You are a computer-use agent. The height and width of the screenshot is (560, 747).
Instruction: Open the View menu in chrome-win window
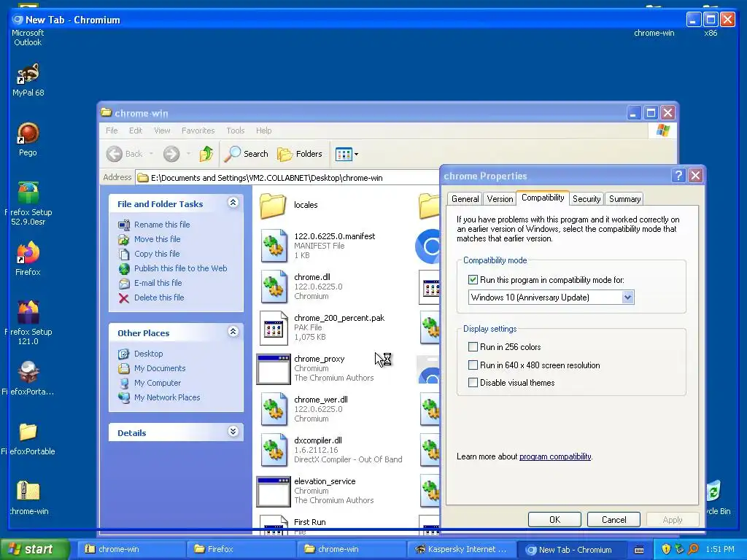pos(162,131)
